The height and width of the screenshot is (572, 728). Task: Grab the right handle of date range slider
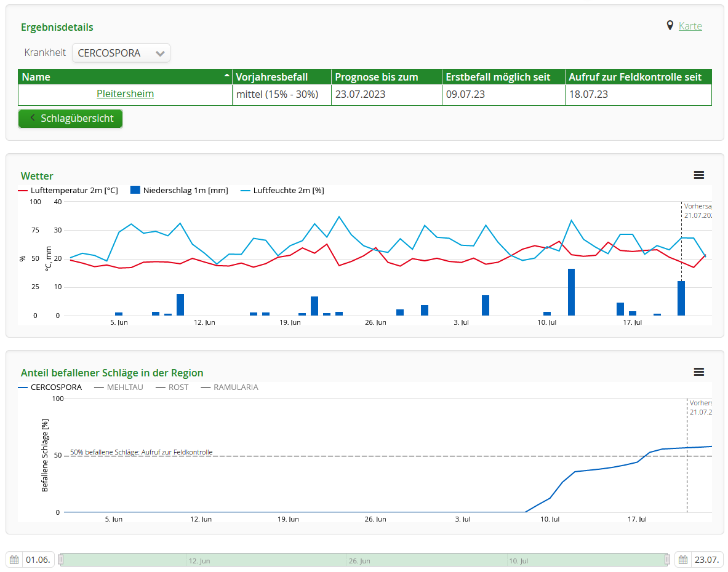(667, 560)
